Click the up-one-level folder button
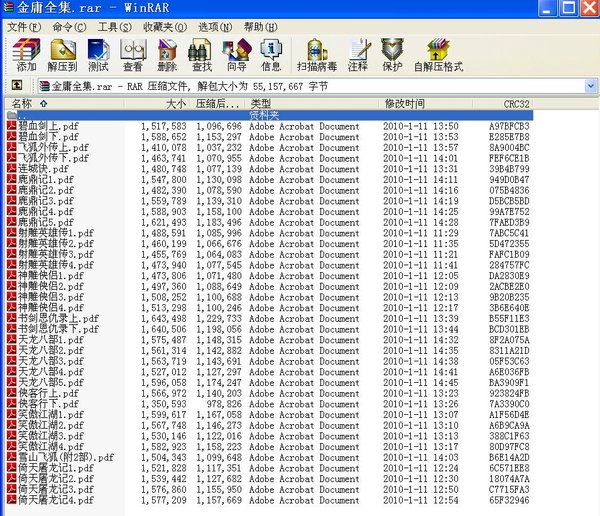This screenshot has width=600, height=516. (x=17, y=85)
